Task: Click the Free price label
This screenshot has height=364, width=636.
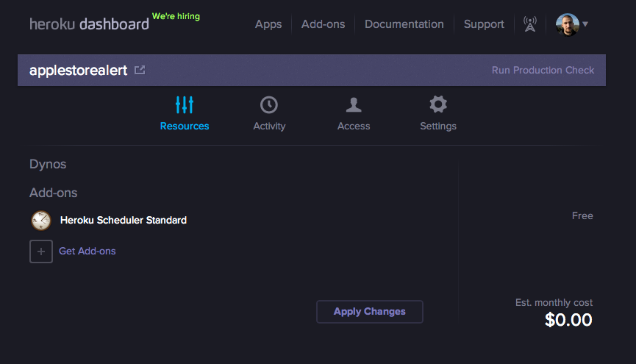Action: point(582,216)
